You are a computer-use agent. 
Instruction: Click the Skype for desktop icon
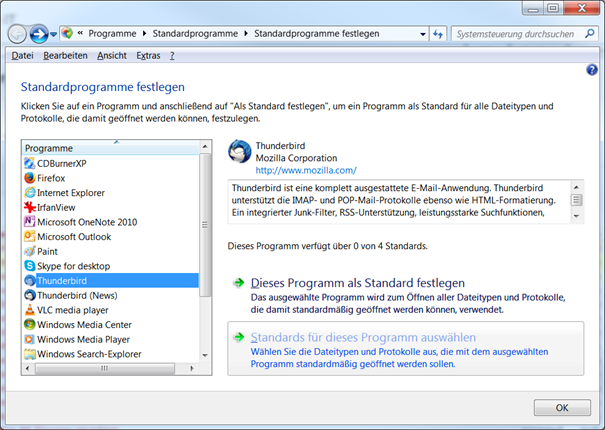coord(29,266)
